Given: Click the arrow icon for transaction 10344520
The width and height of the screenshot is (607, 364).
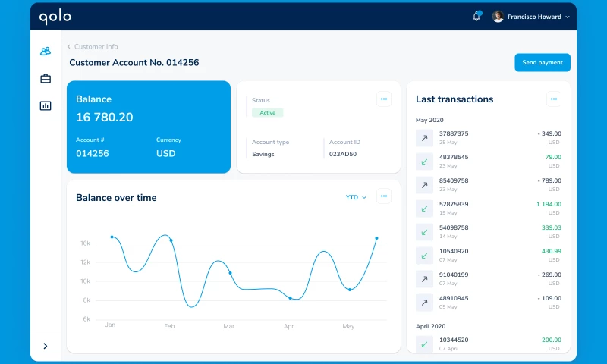Looking at the screenshot, I should pos(424,344).
